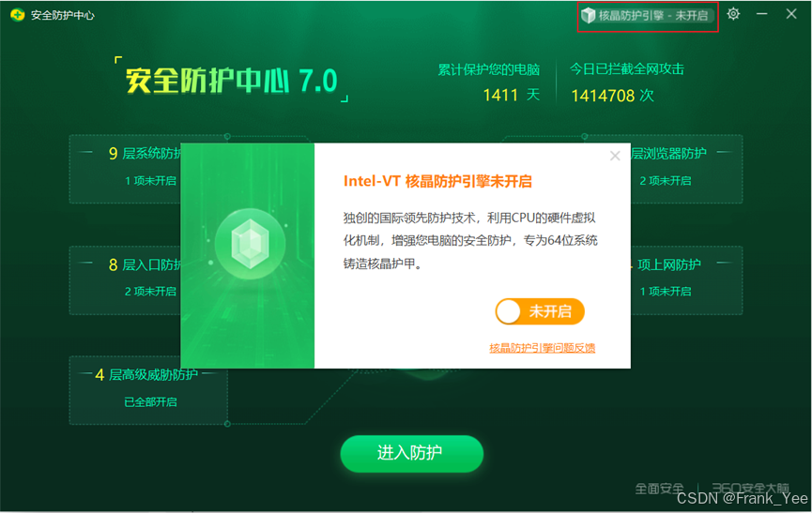Click the crystal cube icon beside 核晶防护引擎
The width and height of the screenshot is (812, 513).
click(x=588, y=16)
